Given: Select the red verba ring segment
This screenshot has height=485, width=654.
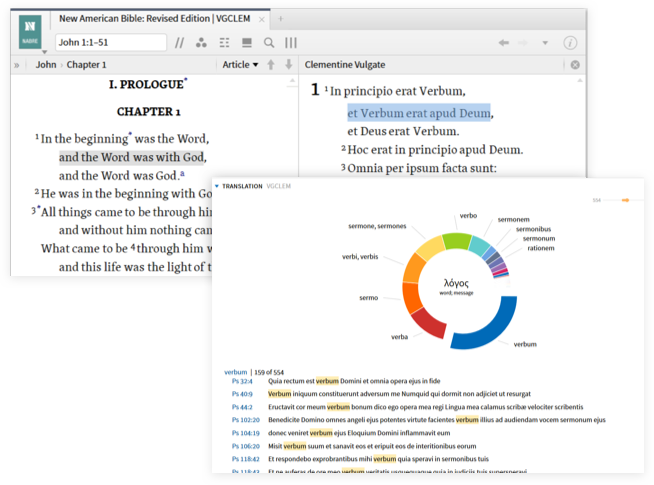Looking at the screenshot, I should pyautogui.click(x=428, y=324).
